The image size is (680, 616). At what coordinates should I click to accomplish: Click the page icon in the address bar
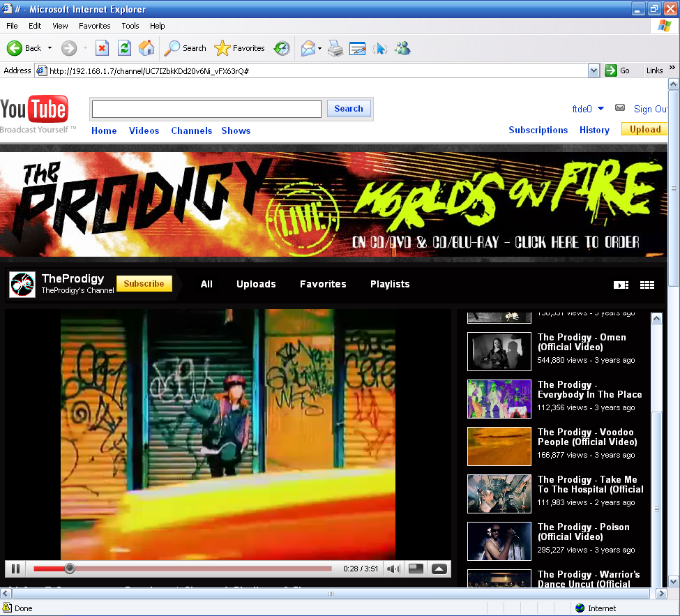[42, 70]
